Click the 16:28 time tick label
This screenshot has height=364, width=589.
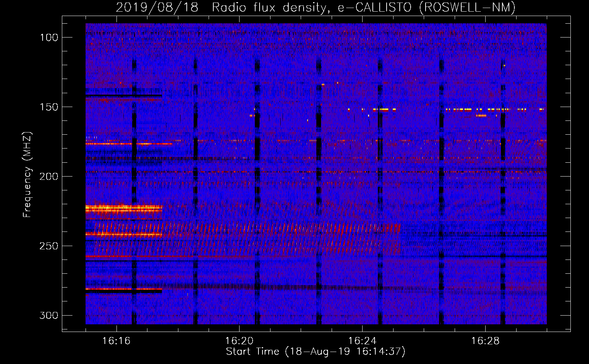pos(485,341)
